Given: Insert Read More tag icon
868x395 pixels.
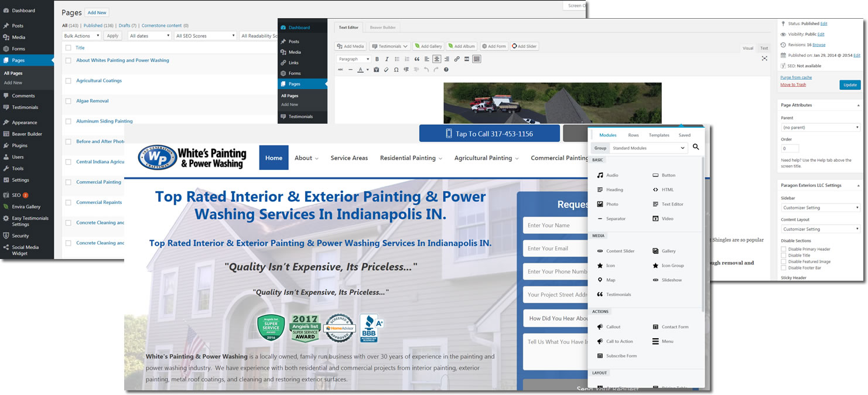Looking at the screenshot, I should tap(467, 59).
